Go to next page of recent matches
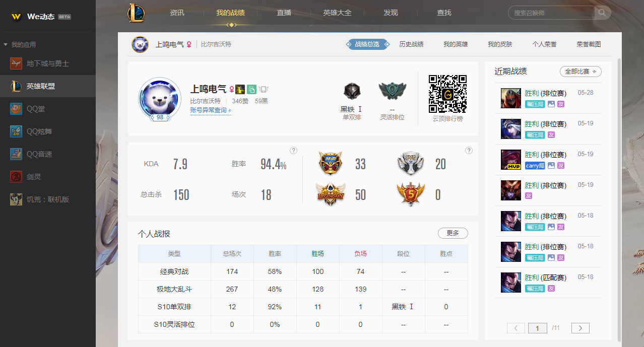Screen dimensions: 644x347 click(x=581, y=328)
